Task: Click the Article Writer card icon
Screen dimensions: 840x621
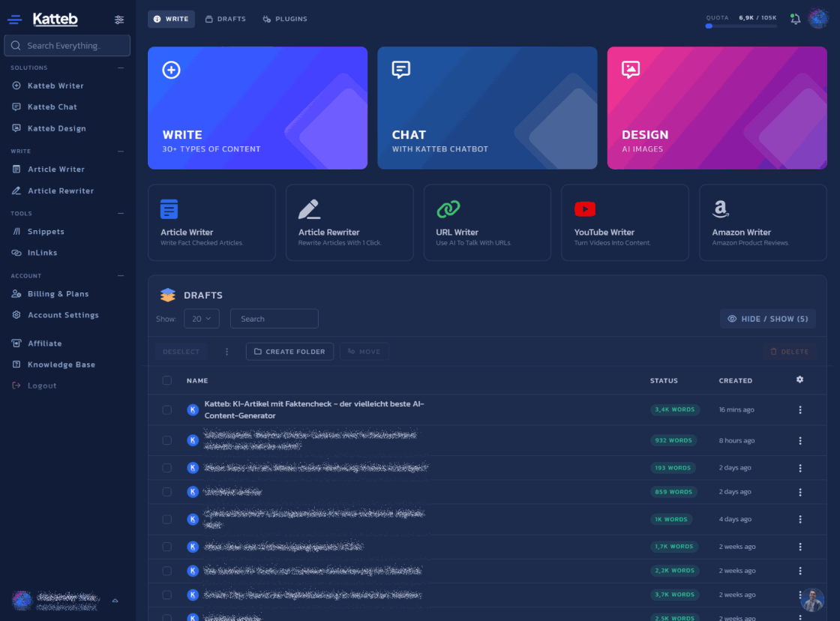Action: click(169, 208)
